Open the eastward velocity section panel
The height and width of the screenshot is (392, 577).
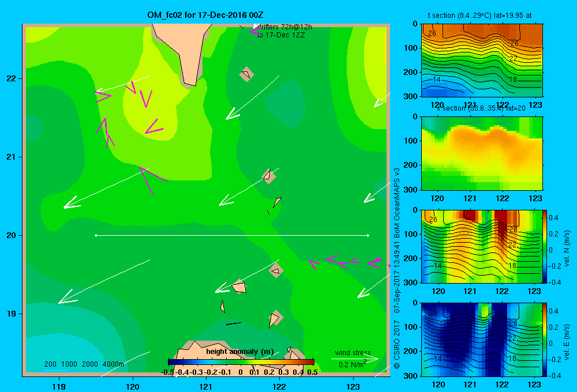[x=482, y=340]
